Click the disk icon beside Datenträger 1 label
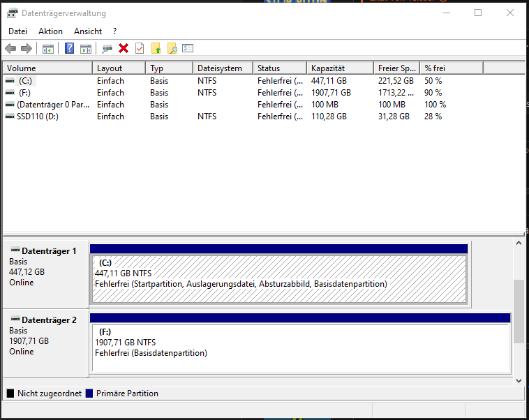Screen dimensions: 529x420 [x=15, y=250]
